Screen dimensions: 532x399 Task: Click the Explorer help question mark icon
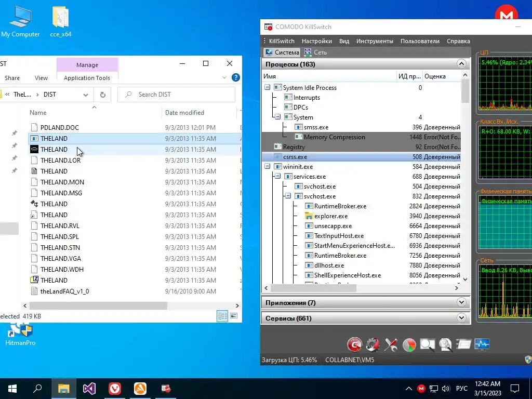pyautogui.click(x=236, y=77)
